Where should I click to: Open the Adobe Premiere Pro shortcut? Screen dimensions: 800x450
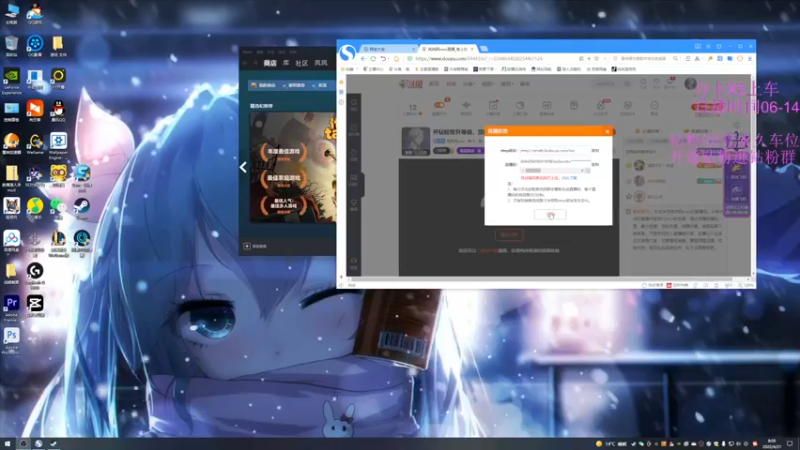tap(11, 307)
